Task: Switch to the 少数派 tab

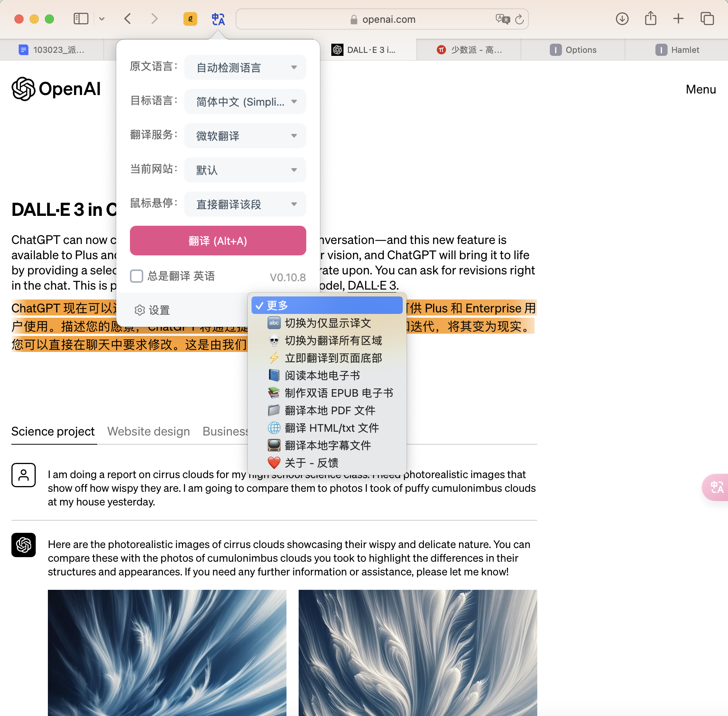Action: 469,50
